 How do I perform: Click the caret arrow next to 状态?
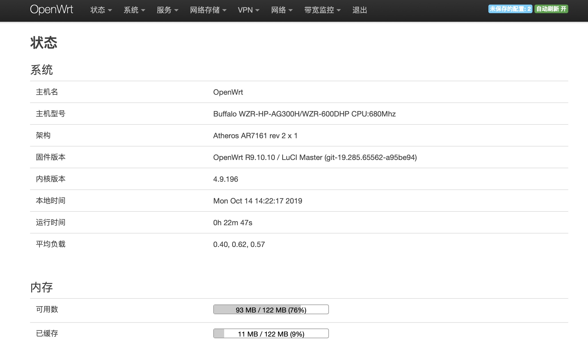pyautogui.click(x=110, y=11)
